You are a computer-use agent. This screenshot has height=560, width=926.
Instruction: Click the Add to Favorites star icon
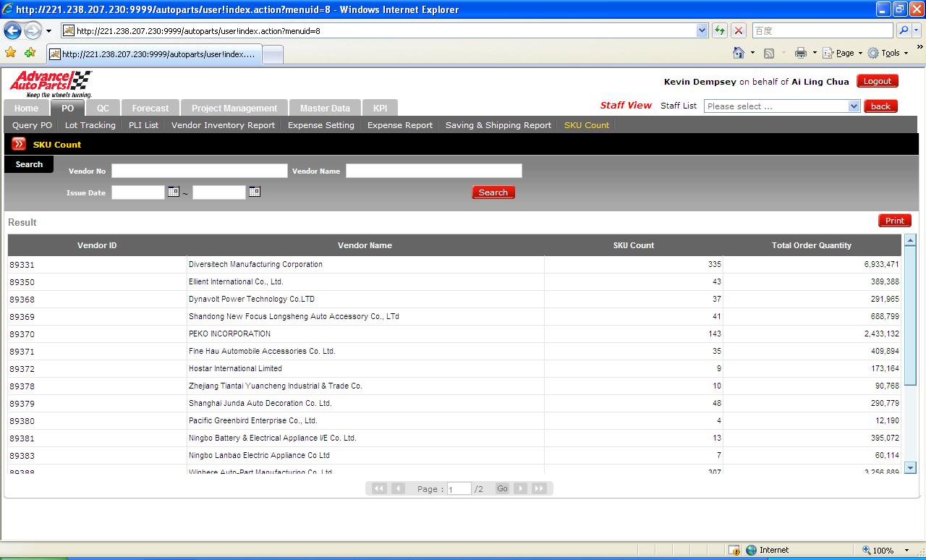point(30,53)
